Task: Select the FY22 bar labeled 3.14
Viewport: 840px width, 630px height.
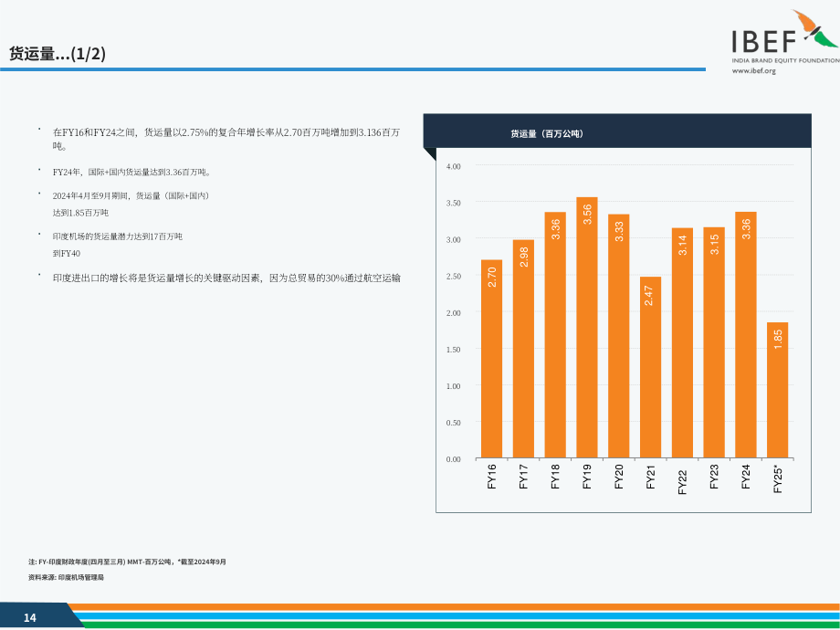Action: pyautogui.click(x=682, y=343)
